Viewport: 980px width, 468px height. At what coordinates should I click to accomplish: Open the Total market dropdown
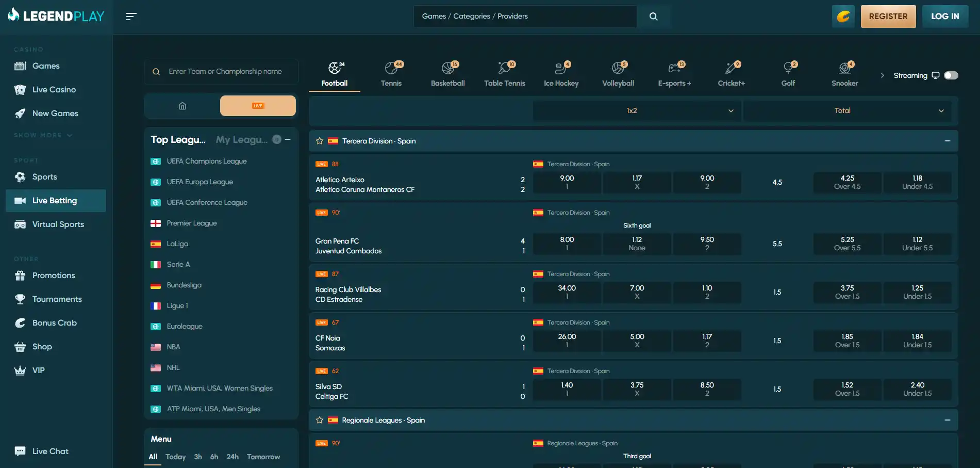point(848,110)
